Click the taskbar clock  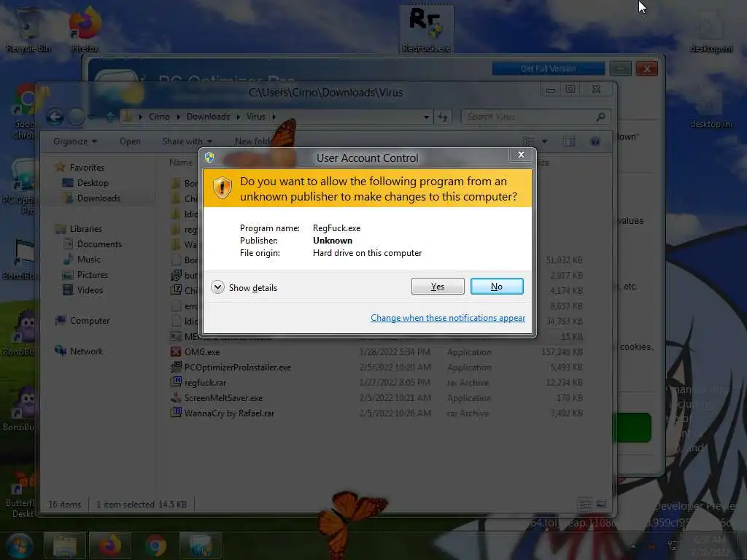tap(710, 545)
